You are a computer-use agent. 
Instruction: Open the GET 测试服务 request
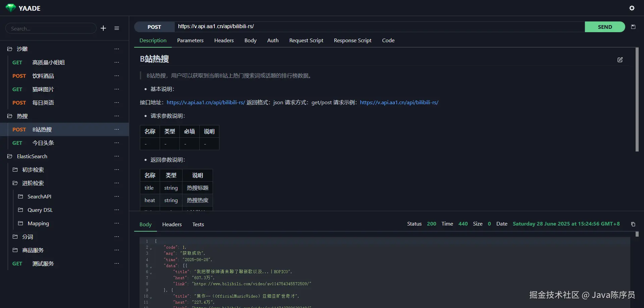tap(64, 263)
